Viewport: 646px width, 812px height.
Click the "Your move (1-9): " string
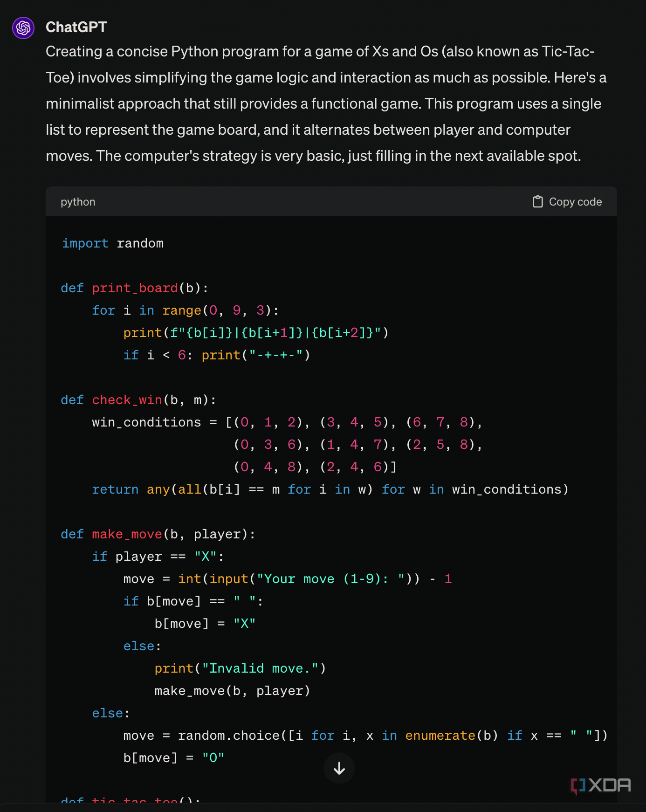(330, 579)
